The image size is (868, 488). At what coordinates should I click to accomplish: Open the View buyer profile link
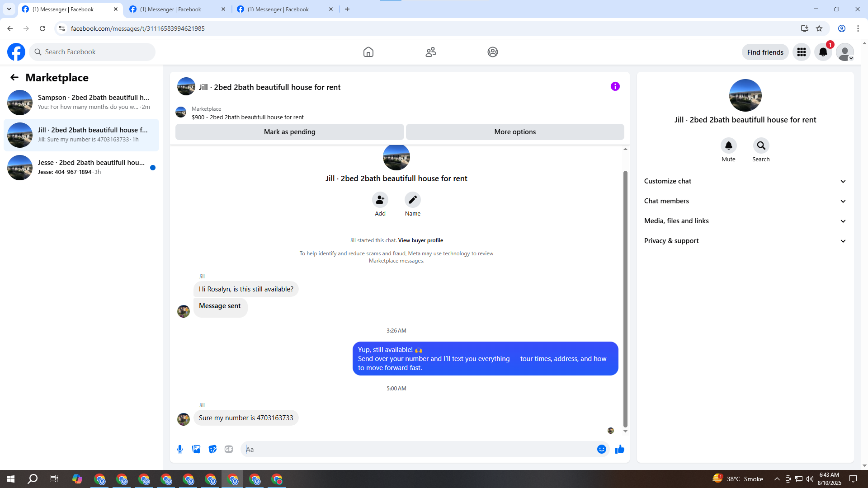tap(420, 240)
